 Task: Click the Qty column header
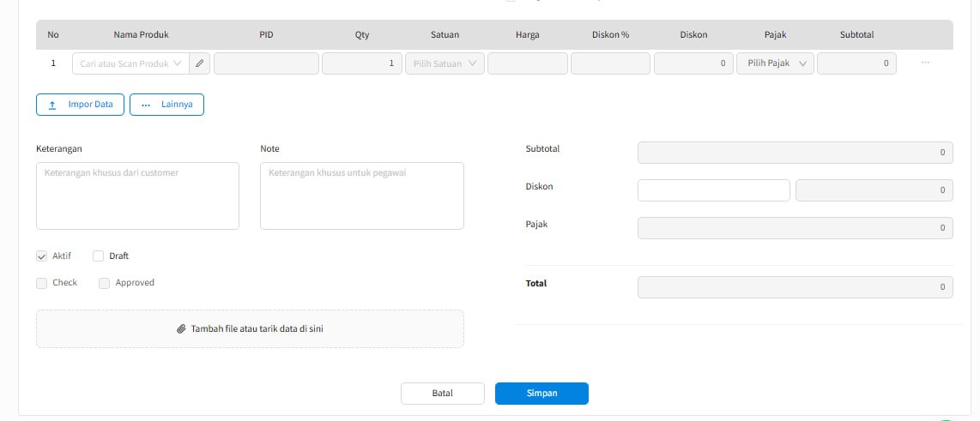pyautogui.click(x=362, y=35)
